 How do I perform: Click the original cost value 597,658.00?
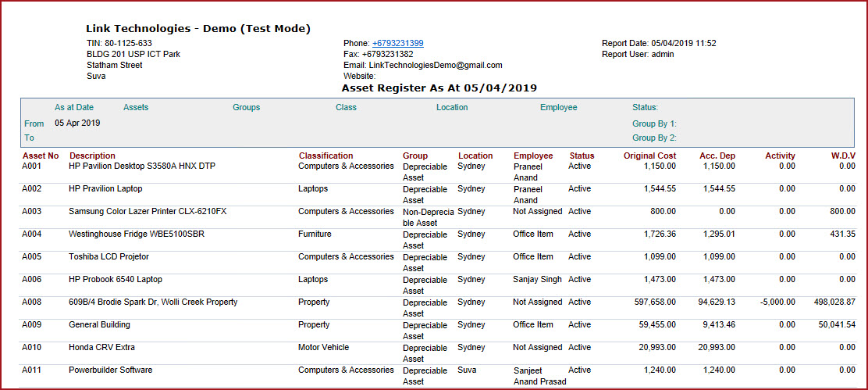(x=655, y=302)
